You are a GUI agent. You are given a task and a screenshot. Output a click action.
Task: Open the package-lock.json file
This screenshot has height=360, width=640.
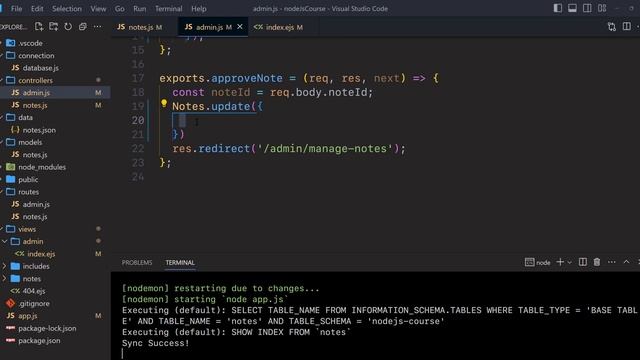click(47, 328)
